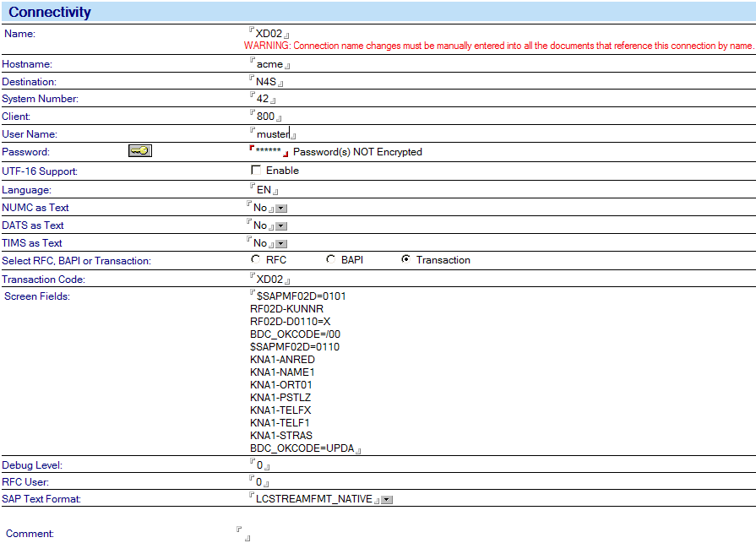756x543 pixels.
Task: Click the red connection name WARNING text
Action: point(498,46)
